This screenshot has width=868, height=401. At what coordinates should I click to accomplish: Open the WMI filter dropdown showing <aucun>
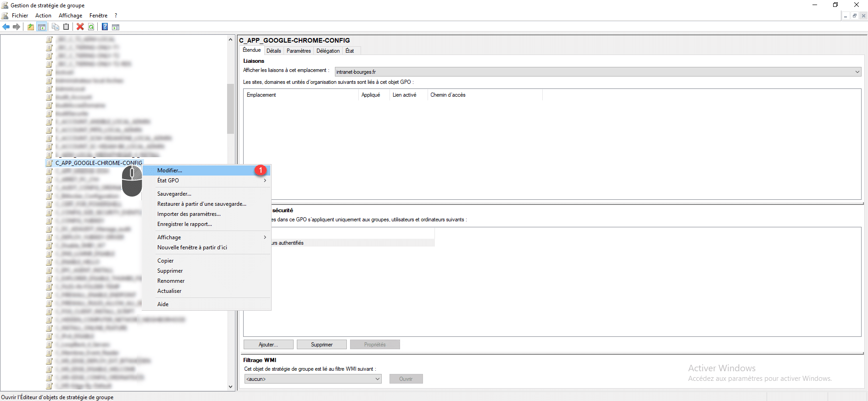[x=377, y=379]
